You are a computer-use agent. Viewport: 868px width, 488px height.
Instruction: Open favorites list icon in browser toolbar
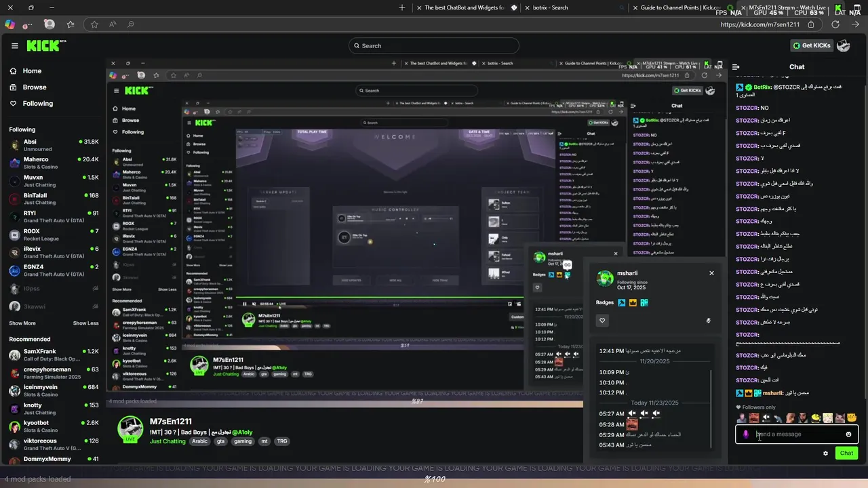(71, 24)
